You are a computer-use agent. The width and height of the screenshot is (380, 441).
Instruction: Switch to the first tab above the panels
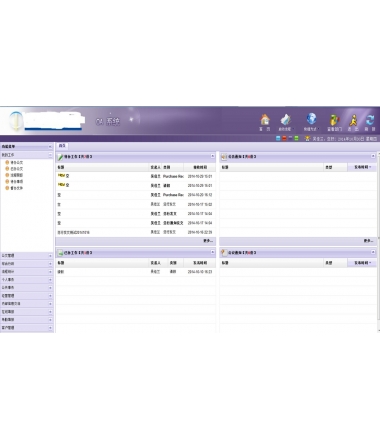62,146
